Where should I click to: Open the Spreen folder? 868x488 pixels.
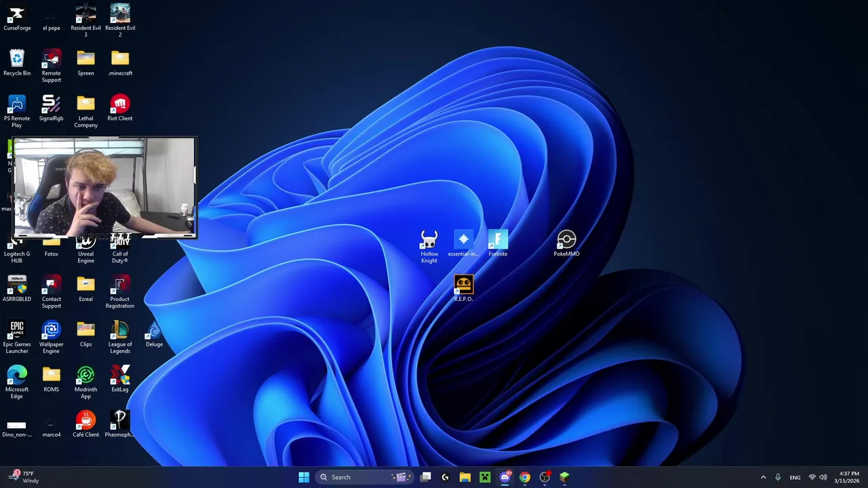[85, 63]
